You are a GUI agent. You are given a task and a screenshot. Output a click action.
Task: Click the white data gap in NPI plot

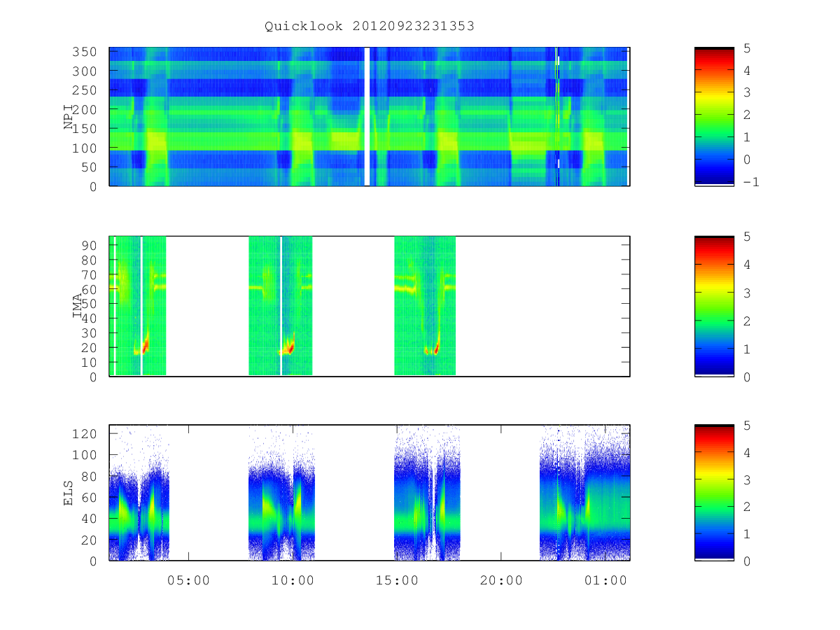pos(367,117)
